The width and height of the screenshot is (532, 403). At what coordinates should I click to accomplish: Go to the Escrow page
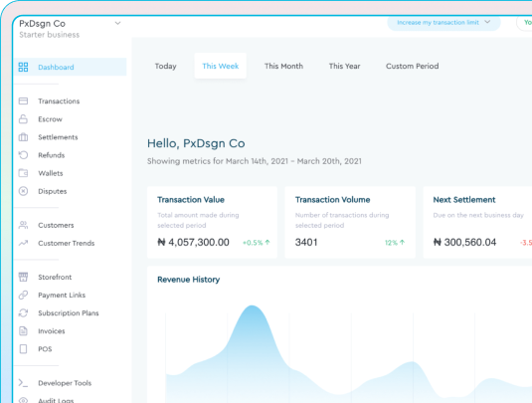[50, 119]
